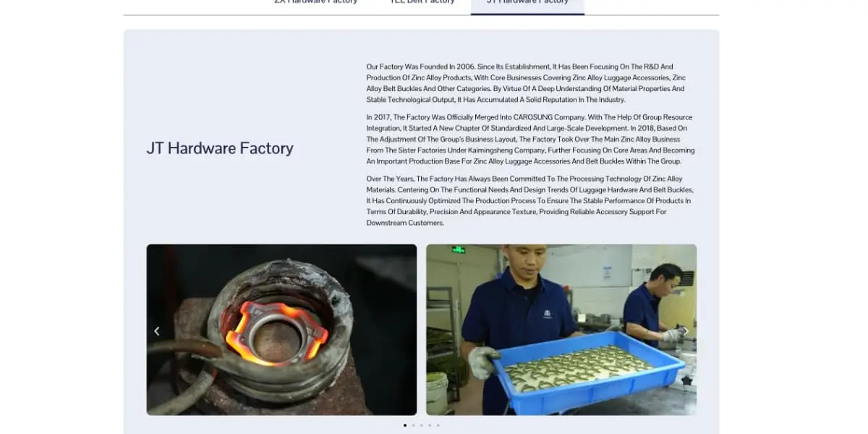The height and width of the screenshot is (434, 868).
Task: Open the worker holding blue tray photo
Action: [561, 330]
